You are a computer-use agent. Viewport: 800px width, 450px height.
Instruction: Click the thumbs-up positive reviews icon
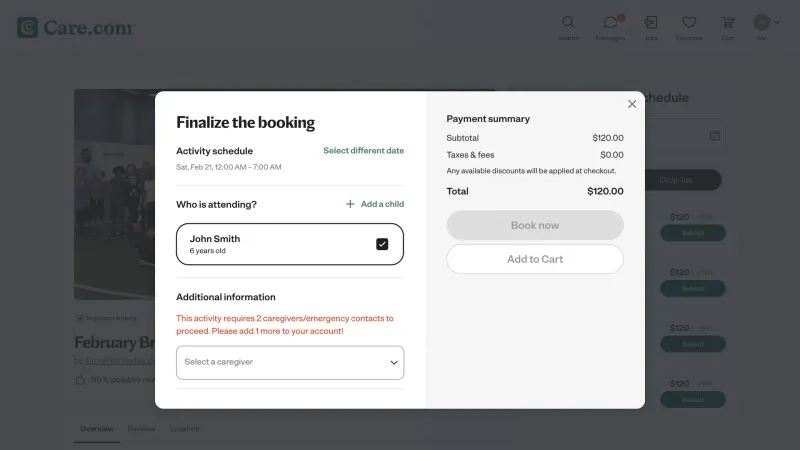[80, 380]
